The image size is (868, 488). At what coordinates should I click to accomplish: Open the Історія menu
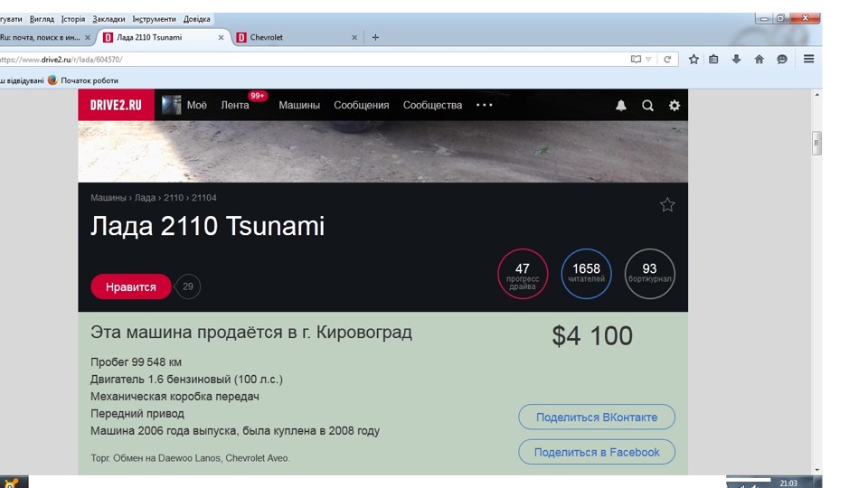click(73, 19)
